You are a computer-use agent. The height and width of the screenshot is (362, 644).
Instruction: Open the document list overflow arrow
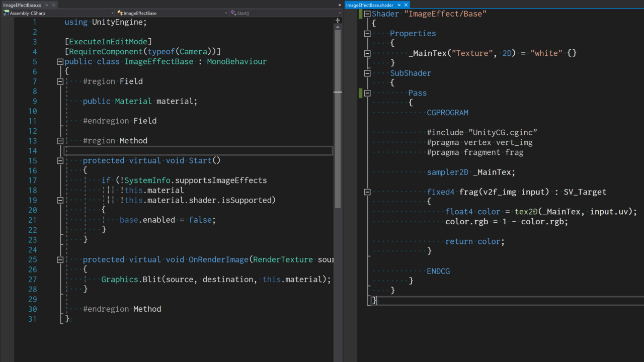tap(340, 5)
